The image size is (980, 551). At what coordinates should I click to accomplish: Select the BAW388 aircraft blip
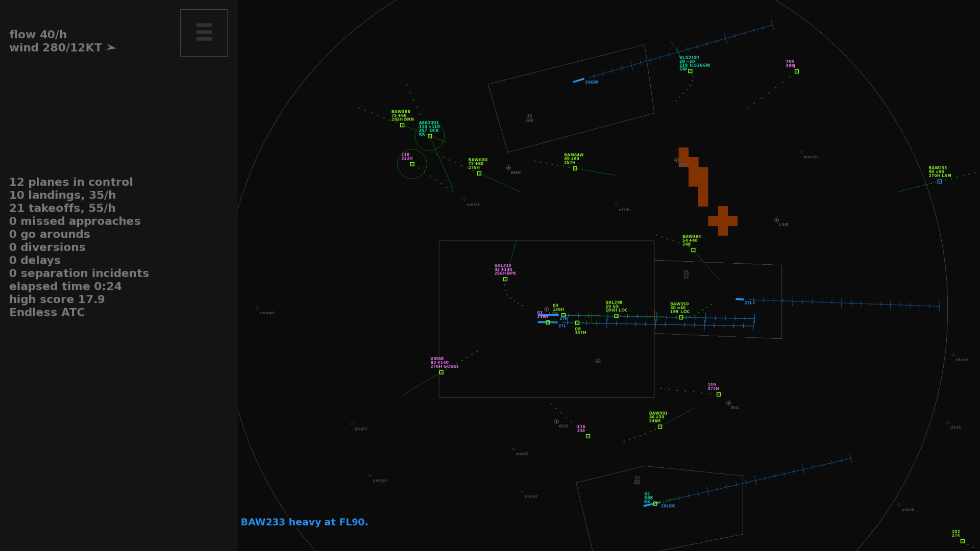coord(402,124)
